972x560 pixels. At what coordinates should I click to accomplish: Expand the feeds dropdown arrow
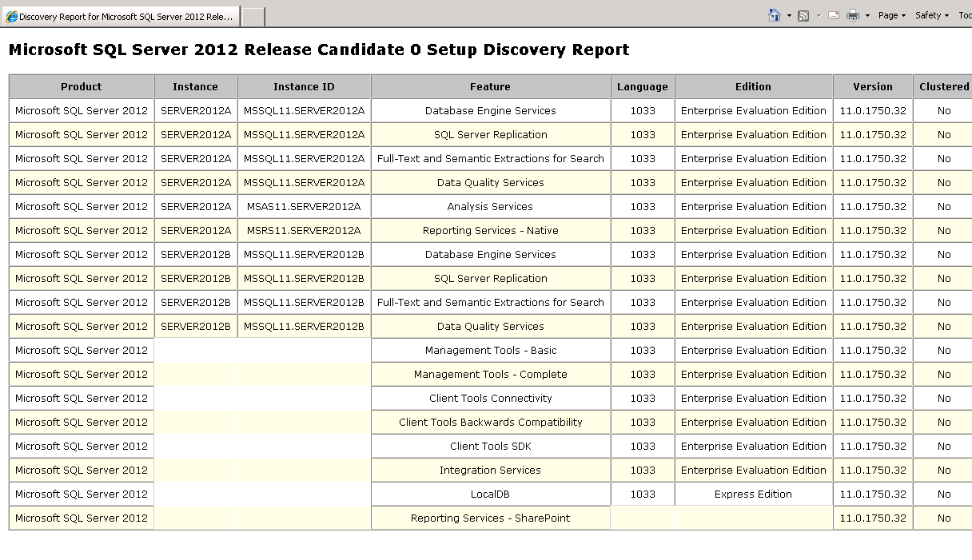[819, 15]
